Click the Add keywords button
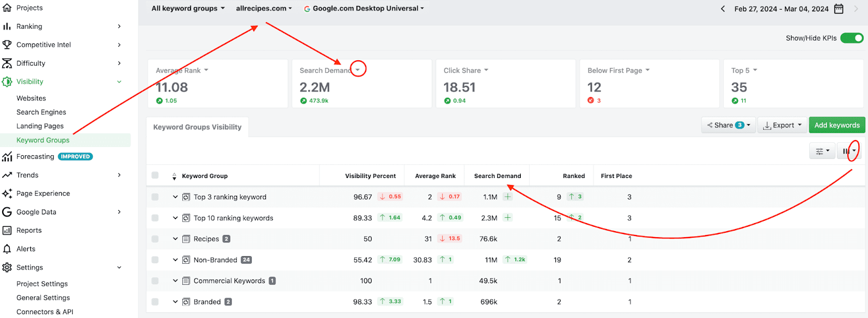Viewport: 868px width, 318px height. (837, 125)
